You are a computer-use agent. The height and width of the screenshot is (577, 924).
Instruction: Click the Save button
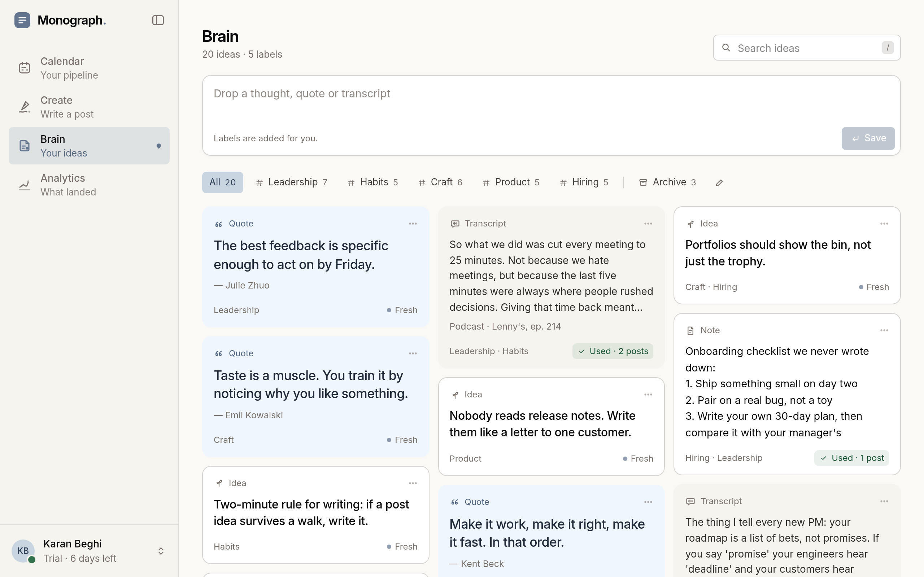(868, 138)
